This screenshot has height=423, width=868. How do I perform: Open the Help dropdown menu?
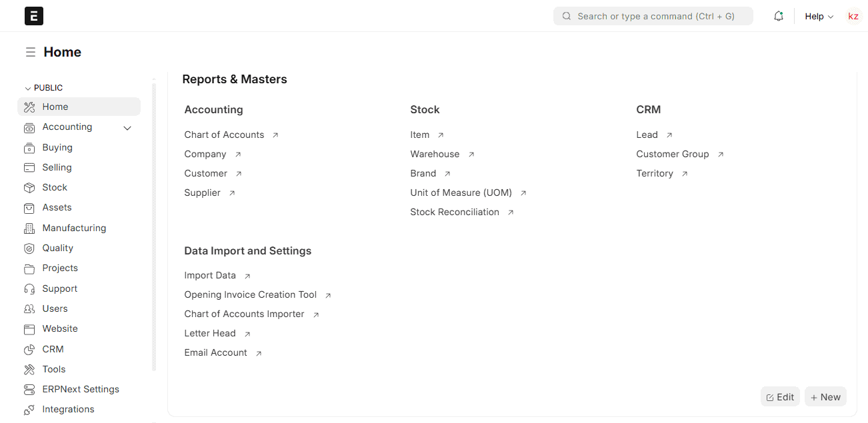click(x=819, y=17)
